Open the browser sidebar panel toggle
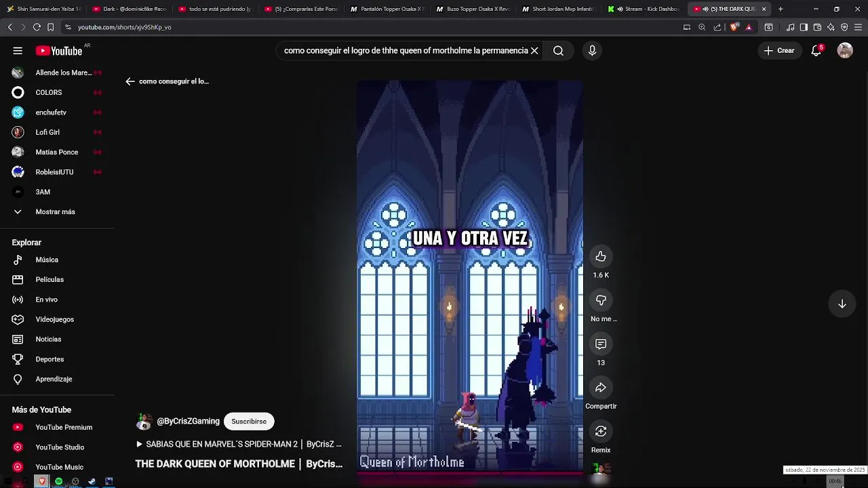This screenshot has height=488, width=868. (x=804, y=27)
